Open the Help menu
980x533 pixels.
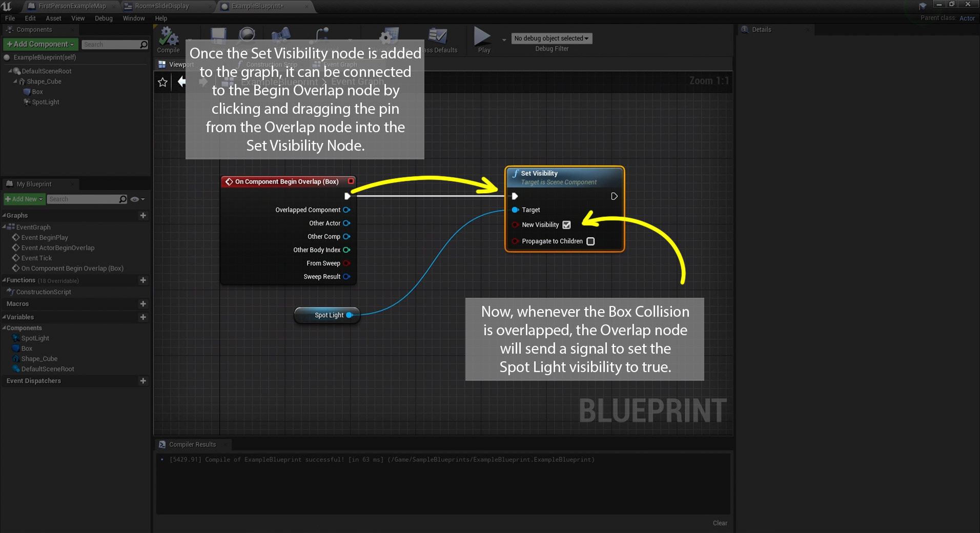pos(161,18)
